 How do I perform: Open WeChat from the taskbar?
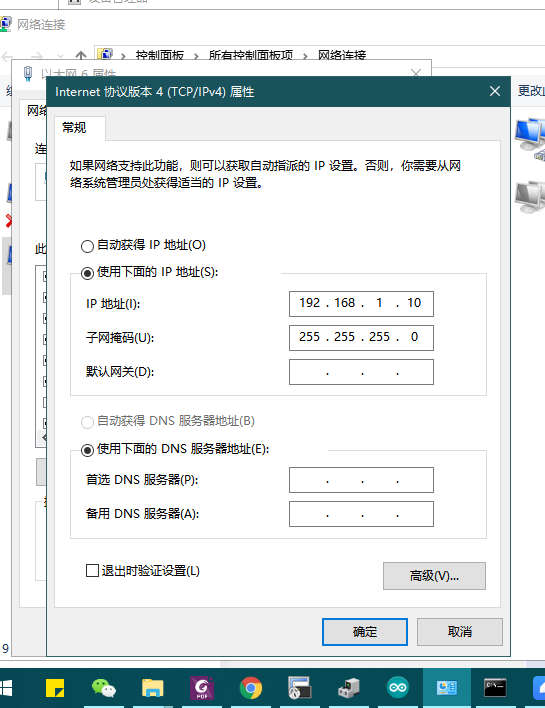103,688
